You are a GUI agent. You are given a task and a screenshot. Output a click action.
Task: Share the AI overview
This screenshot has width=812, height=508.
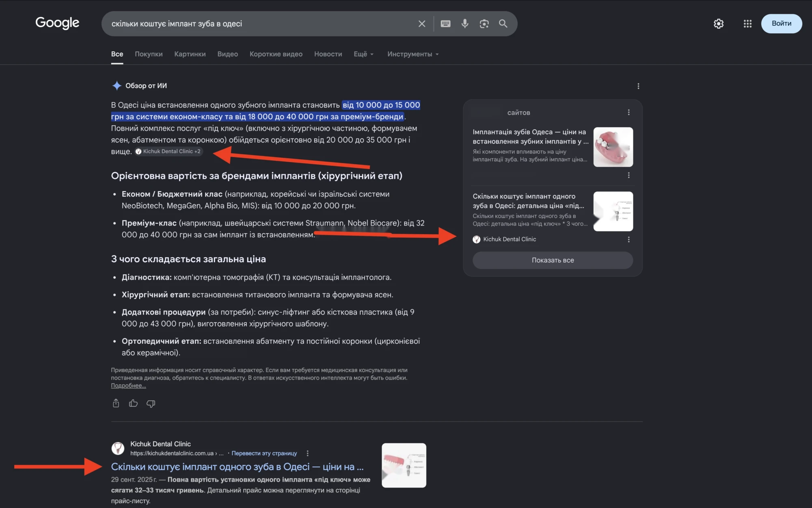116,403
